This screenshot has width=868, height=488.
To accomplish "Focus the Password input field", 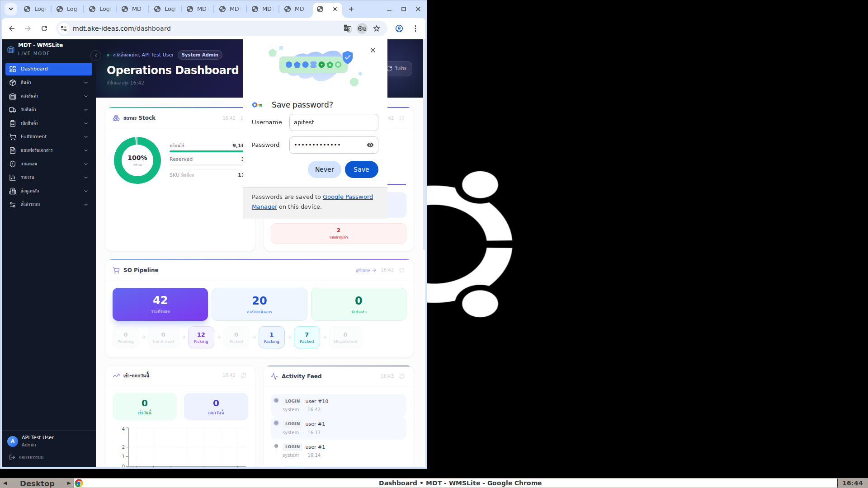I will (x=334, y=145).
